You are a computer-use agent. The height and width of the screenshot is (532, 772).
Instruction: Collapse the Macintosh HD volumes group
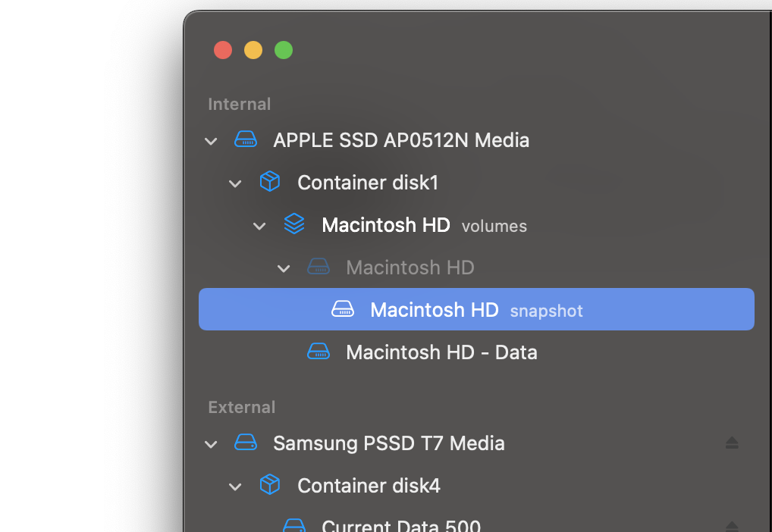click(x=259, y=226)
